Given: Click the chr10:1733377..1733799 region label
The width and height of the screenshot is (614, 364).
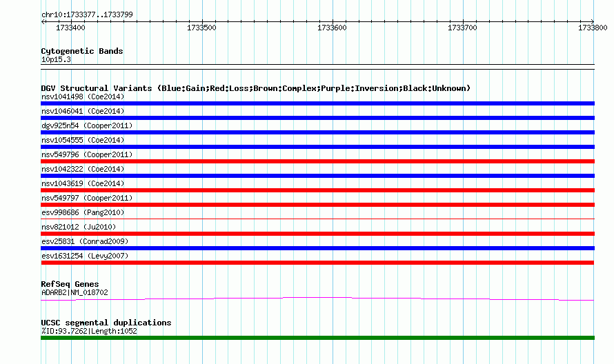Looking at the screenshot, I should pos(87,14).
